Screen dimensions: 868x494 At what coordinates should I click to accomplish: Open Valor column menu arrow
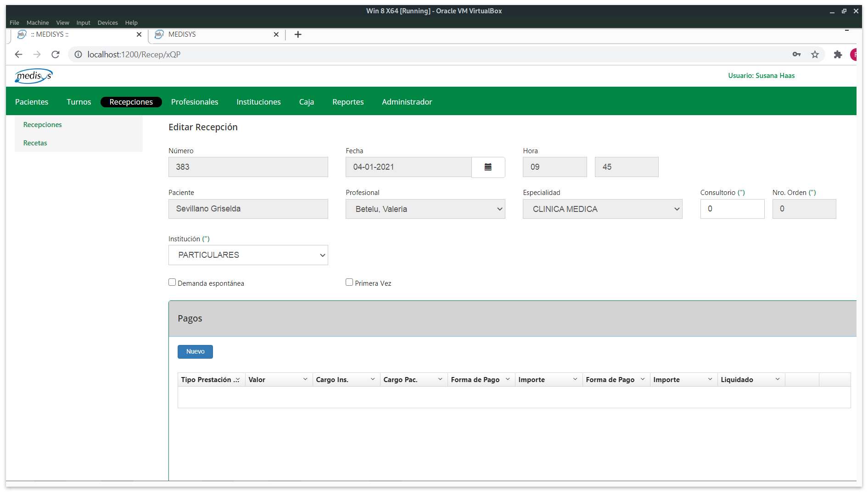click(x=305, y=380)
